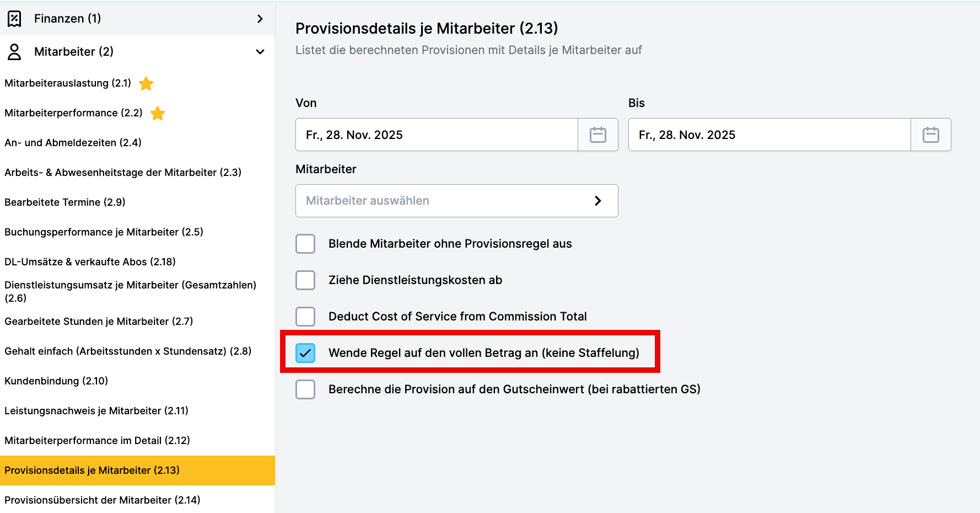Open Bearbeitete Termine (2.9) report
This screenshot has height=513, width=980.
[x=65, y=202]
